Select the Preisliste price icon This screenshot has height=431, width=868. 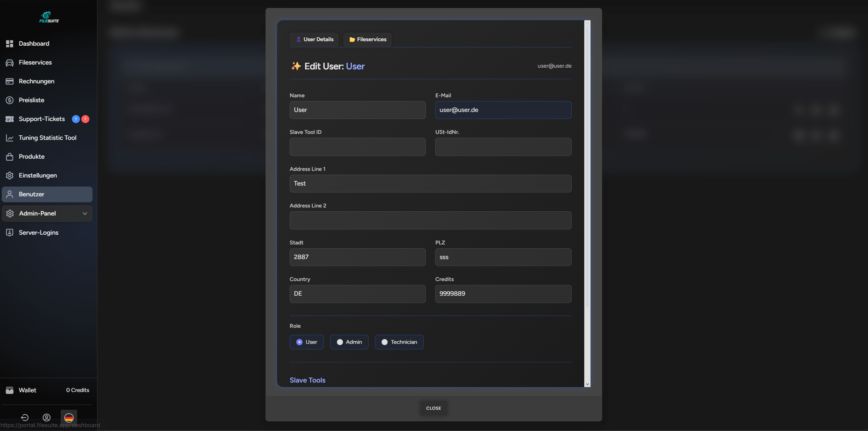pos(9,100)
